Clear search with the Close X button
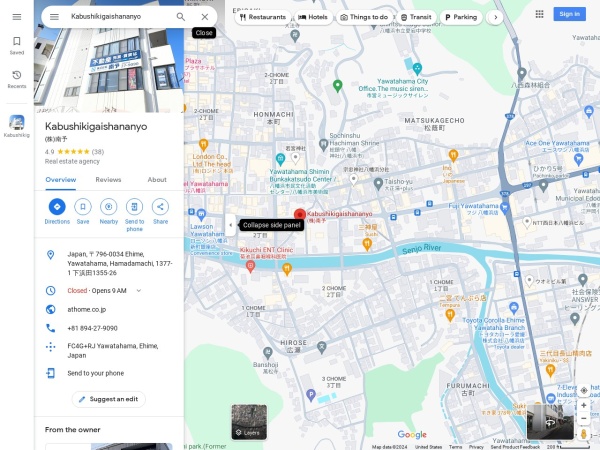 [x=205, y=17]
